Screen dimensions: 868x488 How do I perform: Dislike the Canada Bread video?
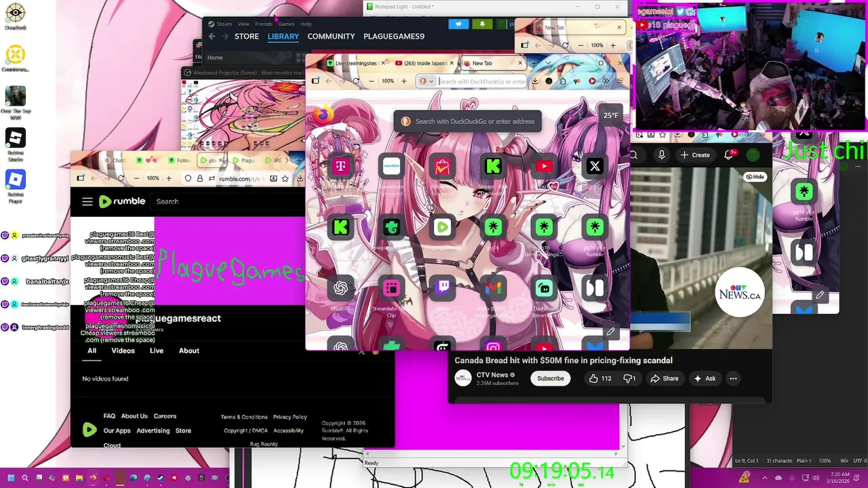click(630, 379)
